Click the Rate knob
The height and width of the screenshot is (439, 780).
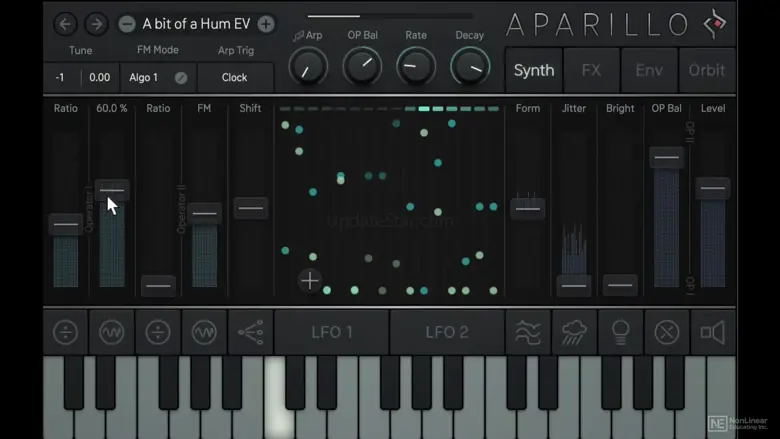point(416,67)
